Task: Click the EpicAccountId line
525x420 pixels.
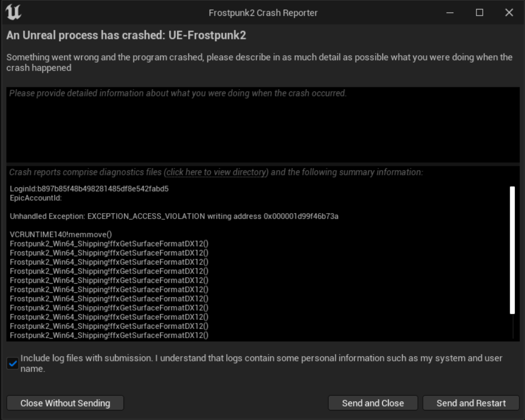Action: point(36,198)
